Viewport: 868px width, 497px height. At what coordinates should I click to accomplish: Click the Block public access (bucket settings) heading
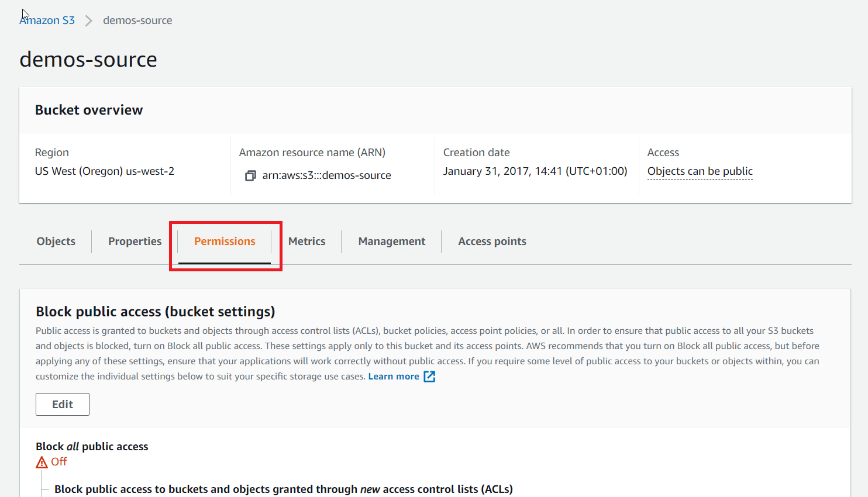[x=156, y=312]
